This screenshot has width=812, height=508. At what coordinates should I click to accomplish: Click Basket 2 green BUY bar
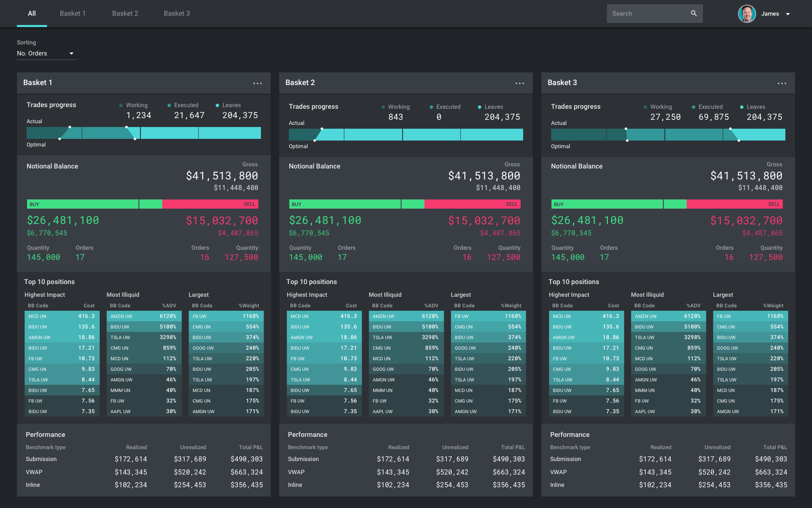pyautogui.click(x=345, y=204)
